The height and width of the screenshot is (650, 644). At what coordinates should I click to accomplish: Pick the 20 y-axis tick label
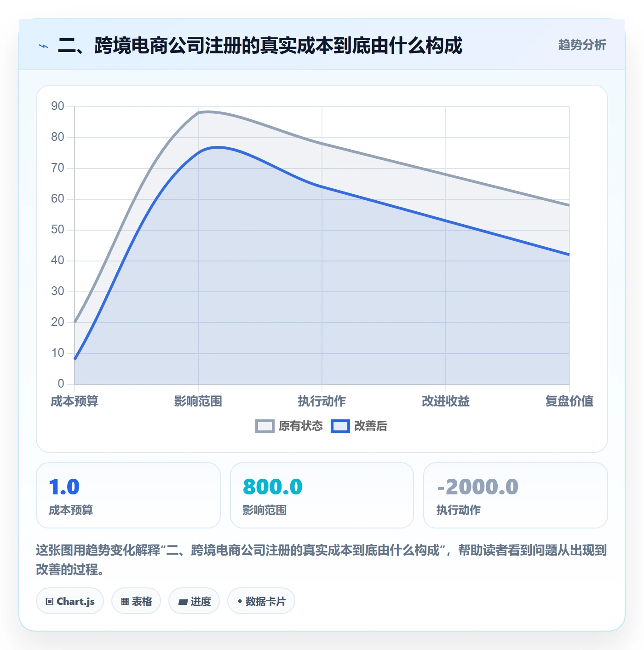point(57,322)
